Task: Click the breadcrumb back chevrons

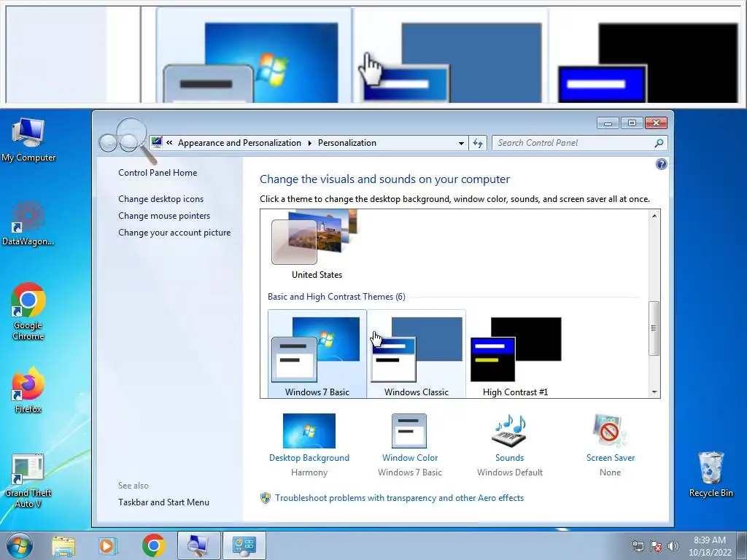Action: point(169,142)
